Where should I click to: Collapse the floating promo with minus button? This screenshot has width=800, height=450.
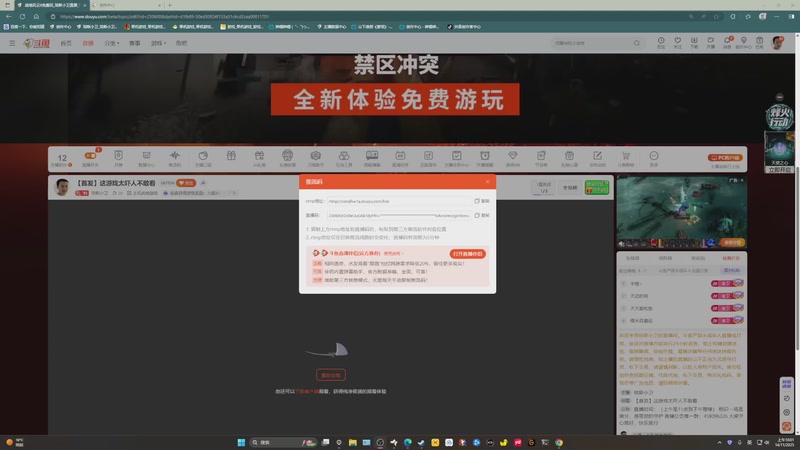779,97
